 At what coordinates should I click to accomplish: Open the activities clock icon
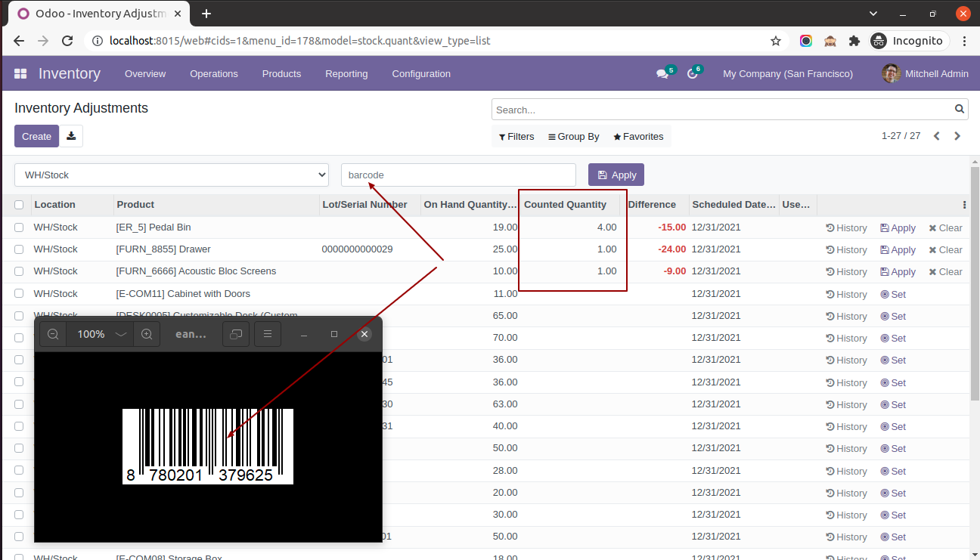pos(692,73)
